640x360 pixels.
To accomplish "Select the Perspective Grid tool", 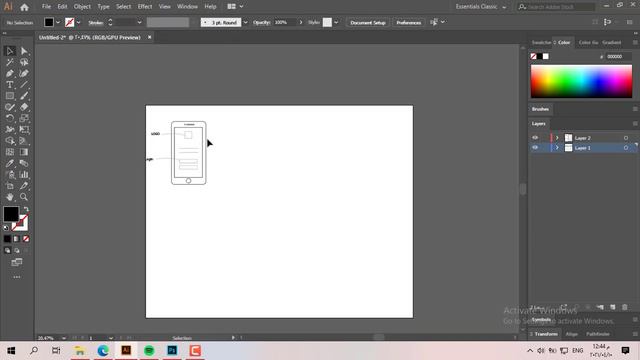I will click(x=24, y=141).
